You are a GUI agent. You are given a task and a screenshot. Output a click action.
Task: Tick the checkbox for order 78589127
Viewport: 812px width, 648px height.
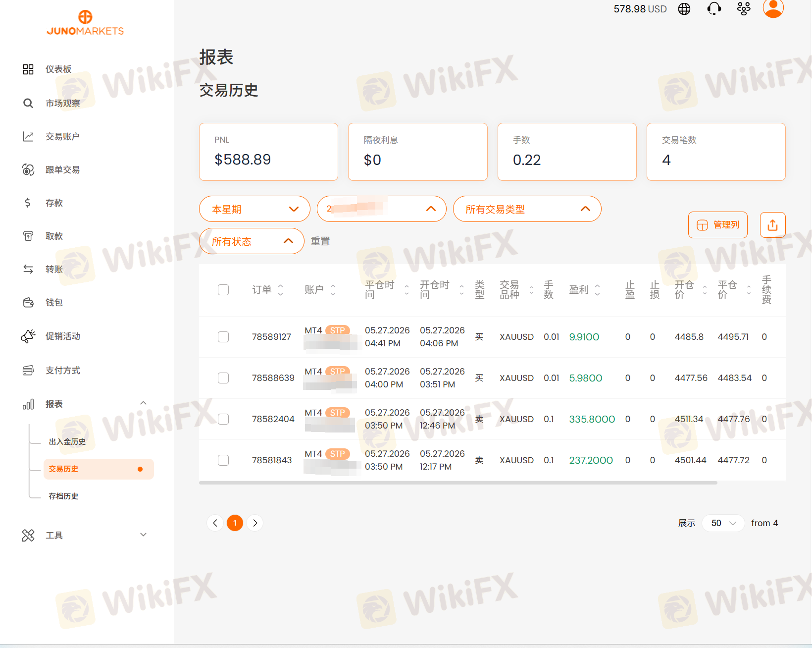pyautogui.click(x=223, y=337)
